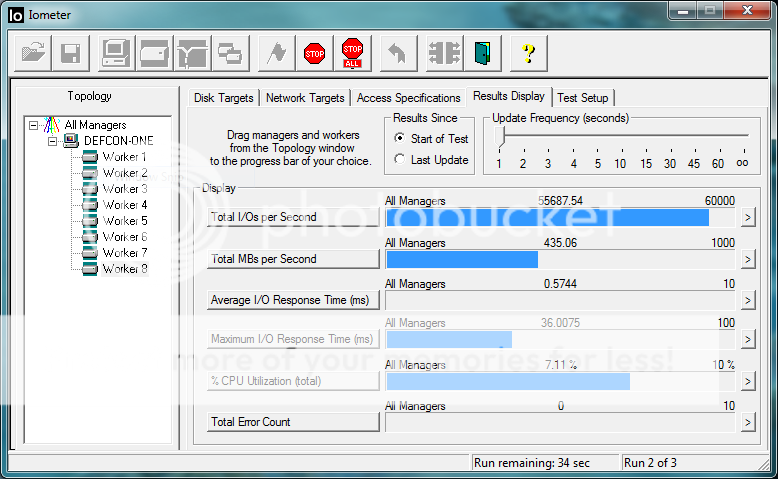Reset workers with the undo arrow icon
The width and height of the screenshot is (778, 479).
[398, 52]
